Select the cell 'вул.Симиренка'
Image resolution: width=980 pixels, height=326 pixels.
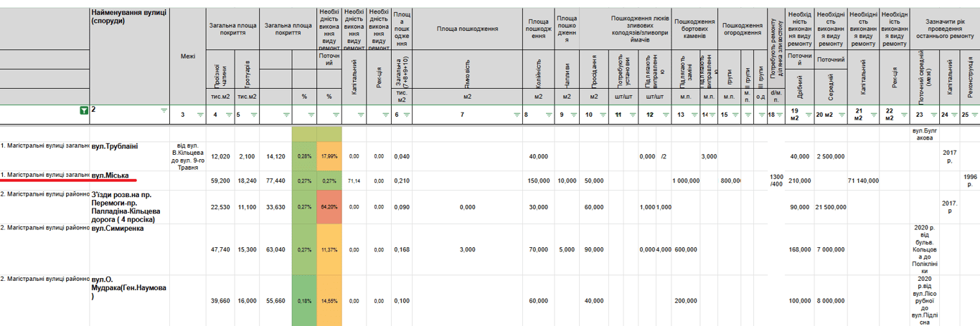pos(118,229)
